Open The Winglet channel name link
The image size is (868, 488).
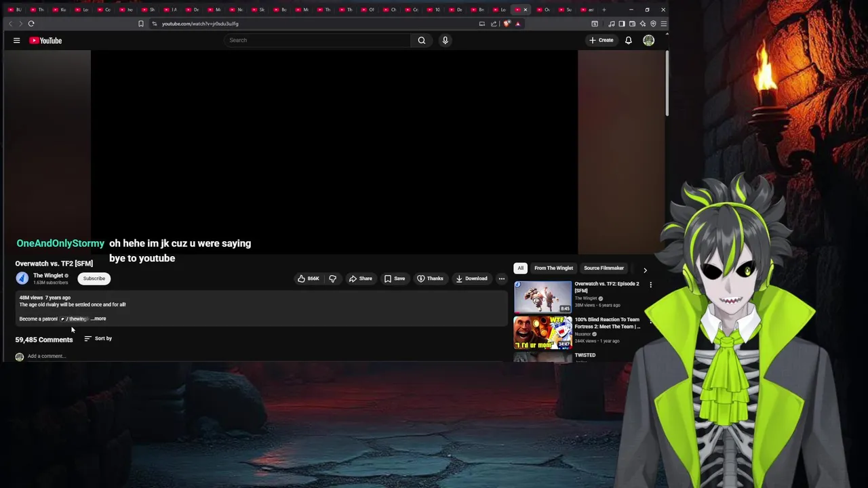[x=48, y=275]
